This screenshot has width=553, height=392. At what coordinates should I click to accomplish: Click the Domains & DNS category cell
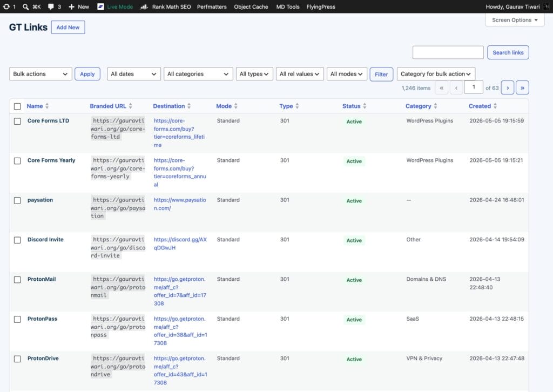[426, 279]
